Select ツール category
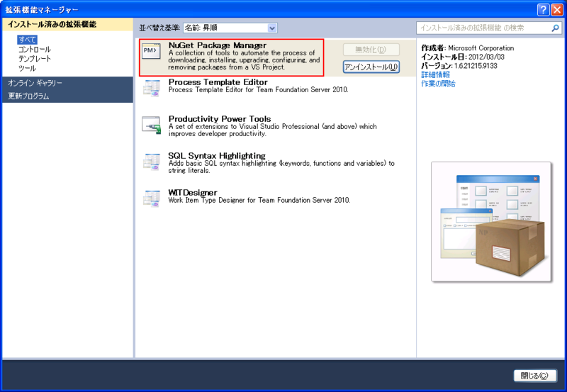This screenshot has height=392, width=567. click(27, 68)
